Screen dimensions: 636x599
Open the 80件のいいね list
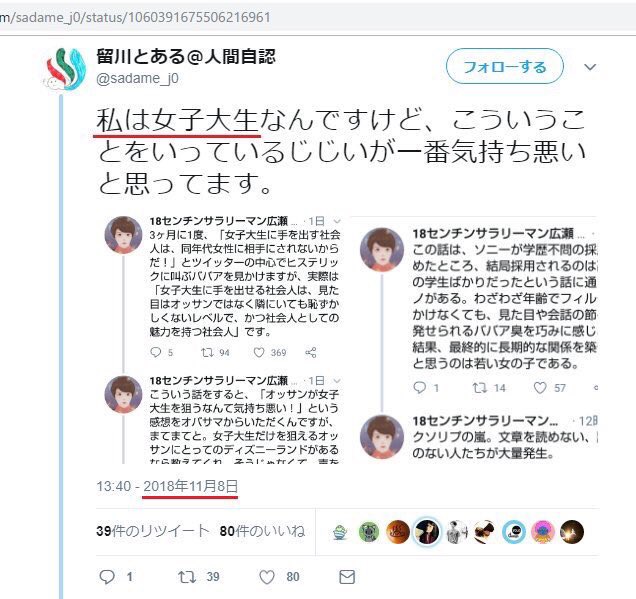[x=262, y=531]
